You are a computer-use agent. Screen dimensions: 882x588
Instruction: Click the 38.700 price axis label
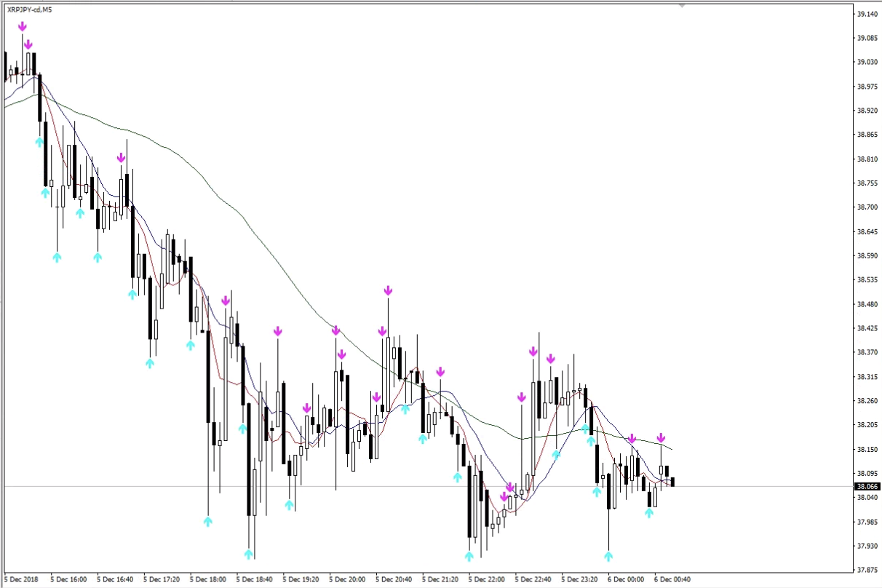(868, 207)
